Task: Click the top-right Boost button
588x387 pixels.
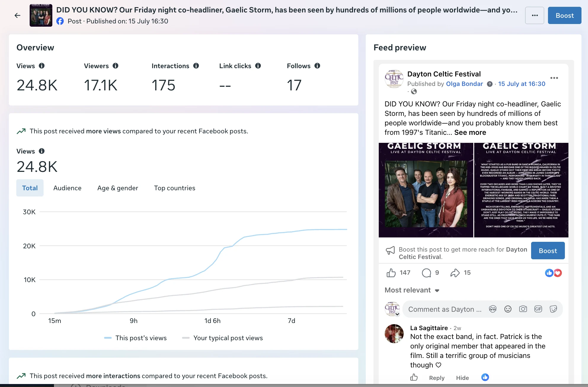Action: (x=565, y=15)
